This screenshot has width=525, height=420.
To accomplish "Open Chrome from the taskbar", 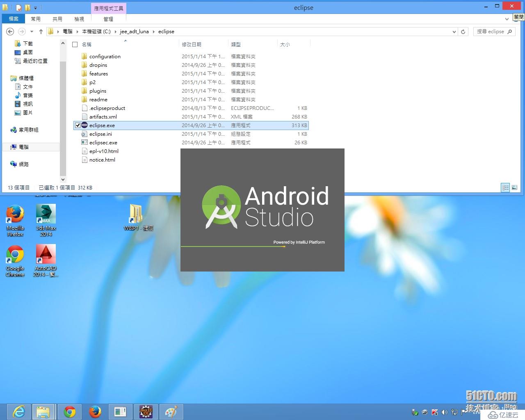I will (x=70, y=412).
